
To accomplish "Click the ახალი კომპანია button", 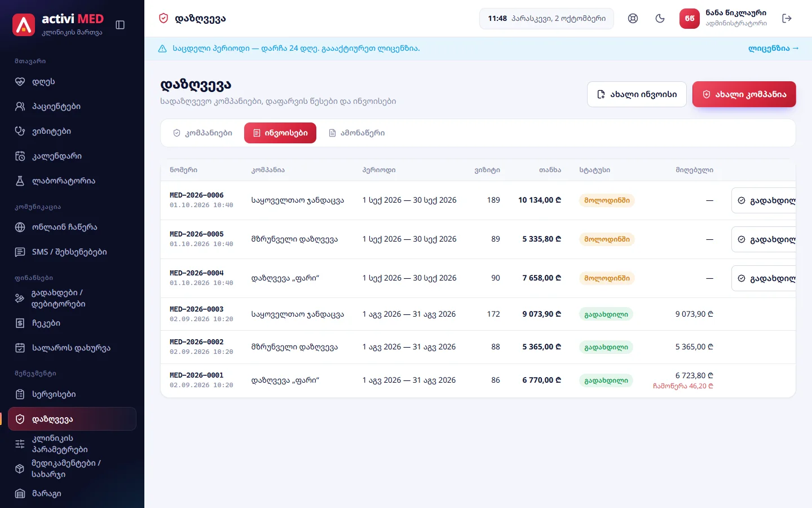I will click(744, 94).
